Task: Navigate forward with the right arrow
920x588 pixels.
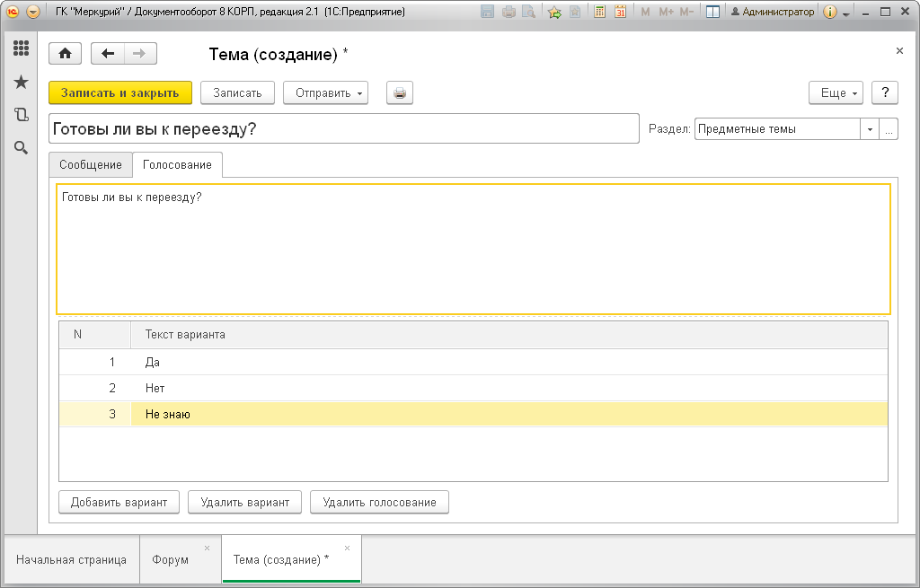Action: (x=139, y=54)
